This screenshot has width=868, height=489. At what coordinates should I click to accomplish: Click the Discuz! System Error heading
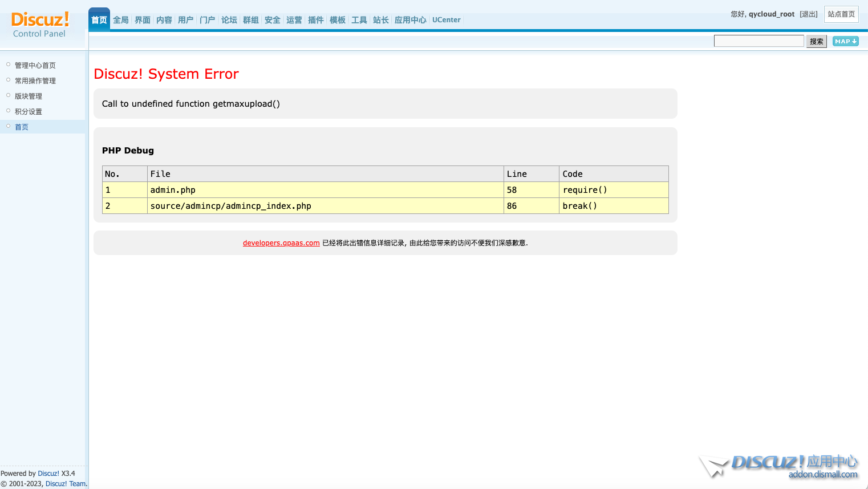pos(166,74)
